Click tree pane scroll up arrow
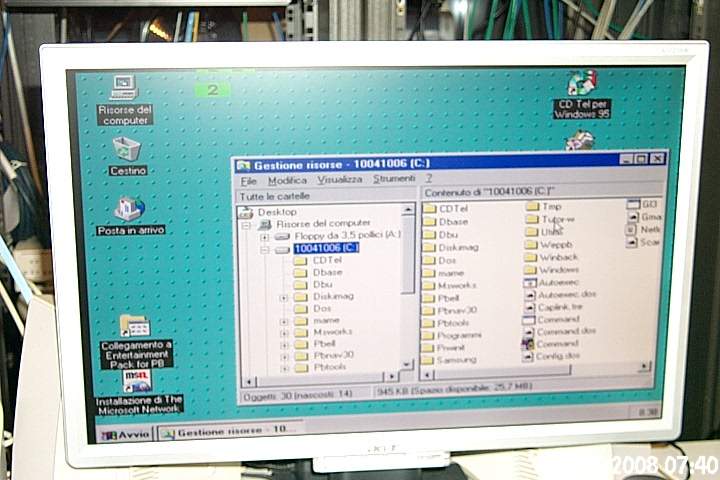The height and width of the screenshot is (480, 720). 408,209
